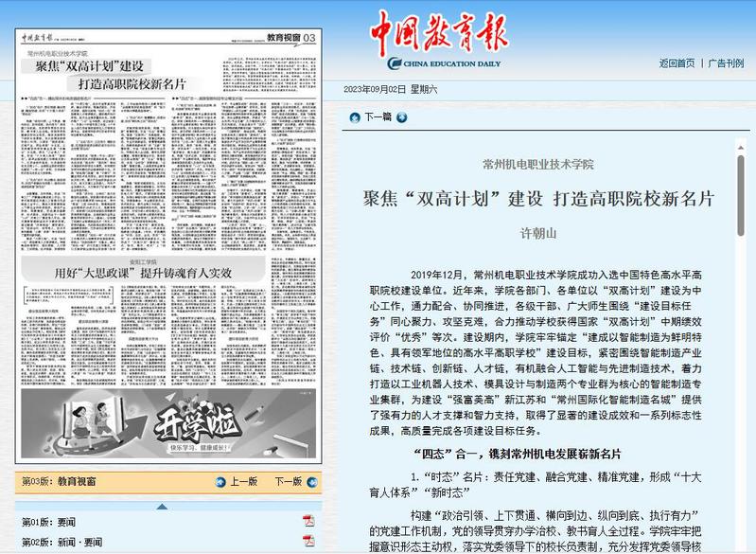Click the previous page (上一版) arrow icon
This screenshot has height=554, width=756.
pyautogui.click(x=221, y=482)
